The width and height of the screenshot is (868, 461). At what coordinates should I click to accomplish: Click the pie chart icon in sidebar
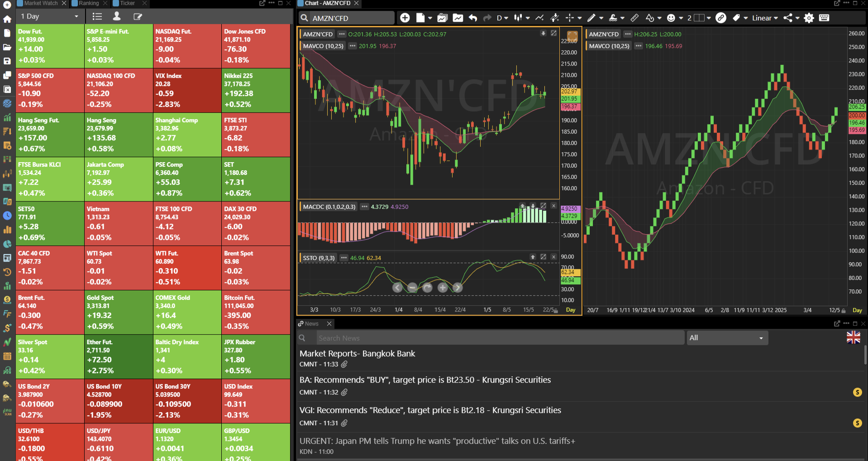coord(7,244)
